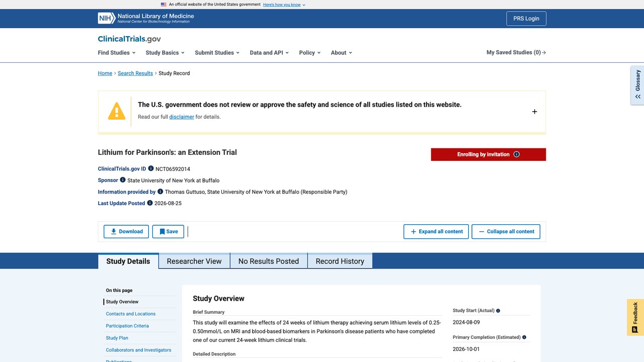
Task: Click the yellow warning triangle icon
Action: click(117, 111)
